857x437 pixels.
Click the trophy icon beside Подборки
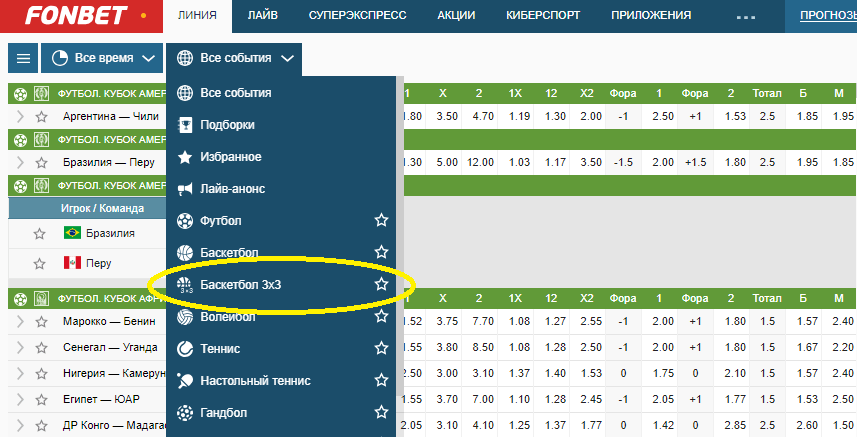click(x=185, y=125)
